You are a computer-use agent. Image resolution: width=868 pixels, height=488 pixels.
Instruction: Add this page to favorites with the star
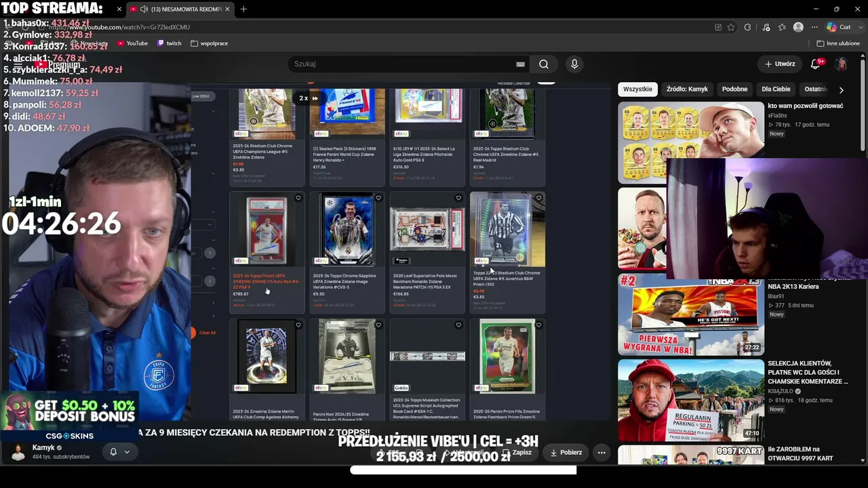731,27
